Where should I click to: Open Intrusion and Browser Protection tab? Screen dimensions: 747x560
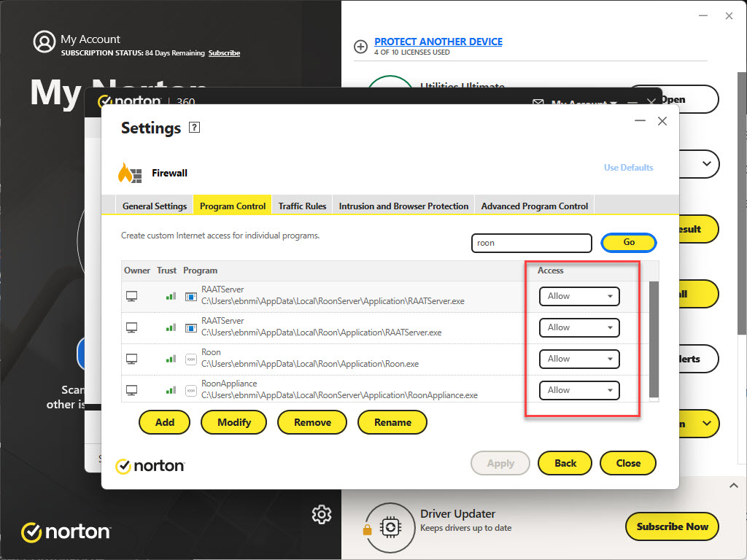(x=403, y=206)
